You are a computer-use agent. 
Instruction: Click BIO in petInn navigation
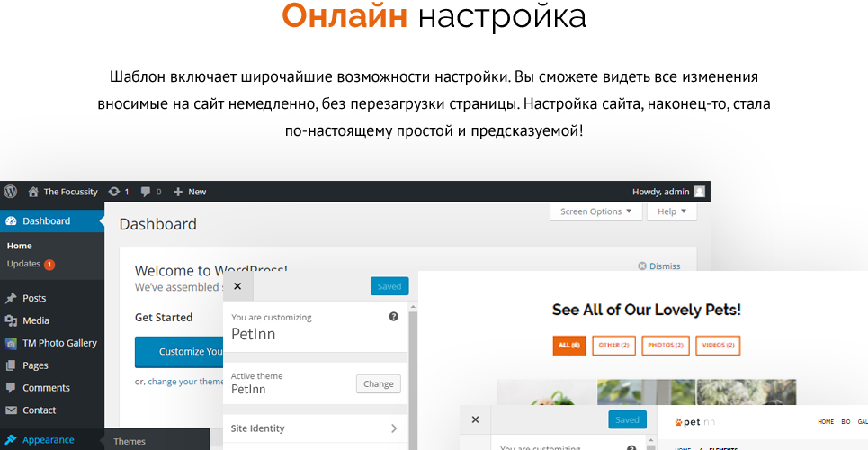(846, 422)
